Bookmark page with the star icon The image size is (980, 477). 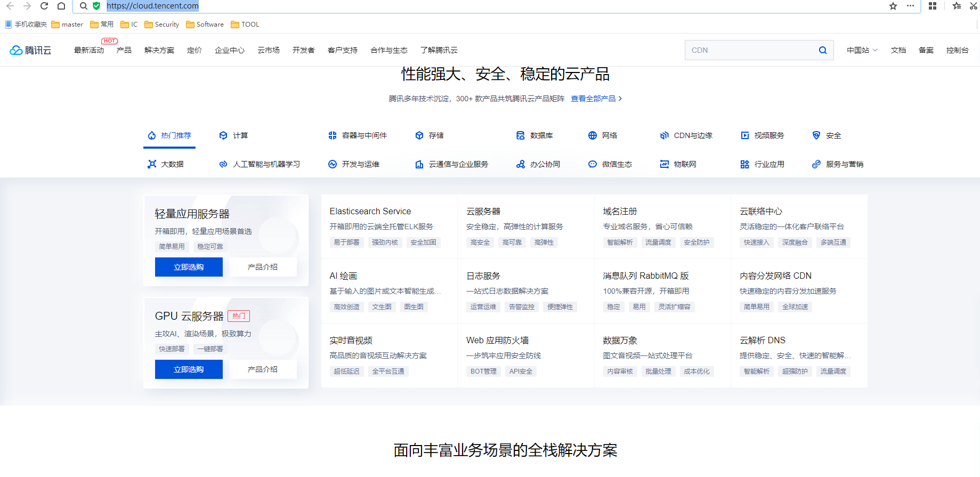click(x=893, y=6)
